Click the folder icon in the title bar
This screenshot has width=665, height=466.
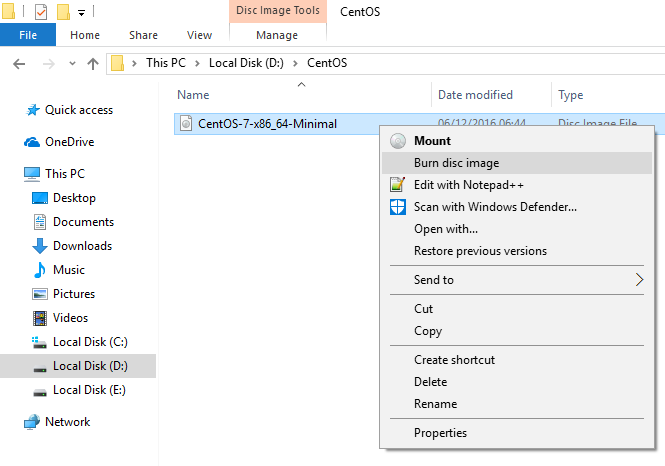tap(8, 11)
